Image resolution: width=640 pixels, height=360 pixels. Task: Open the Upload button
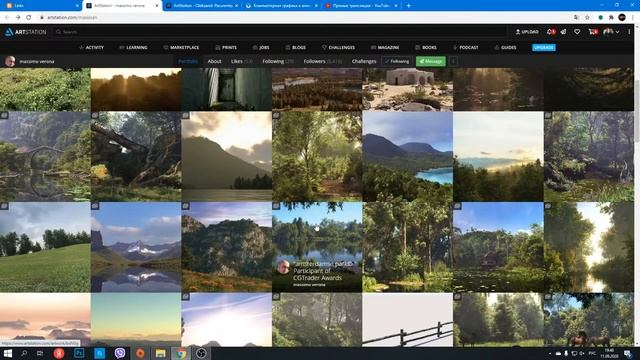[527, 32]
